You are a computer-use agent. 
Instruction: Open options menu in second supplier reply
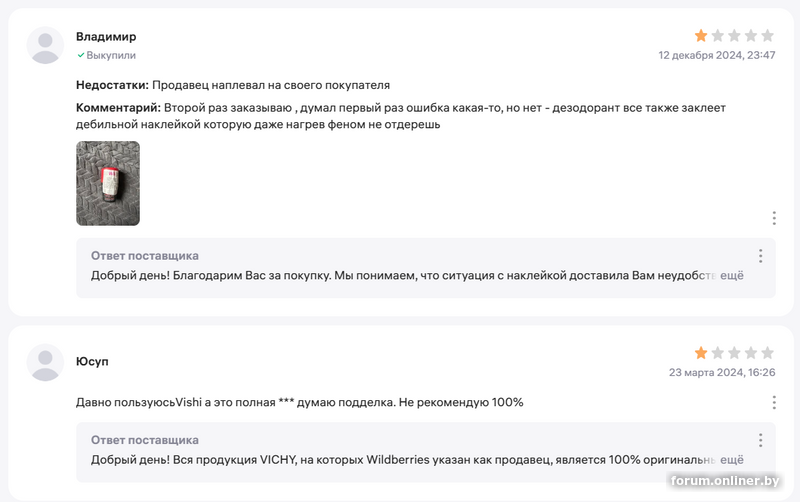[760, 440]
